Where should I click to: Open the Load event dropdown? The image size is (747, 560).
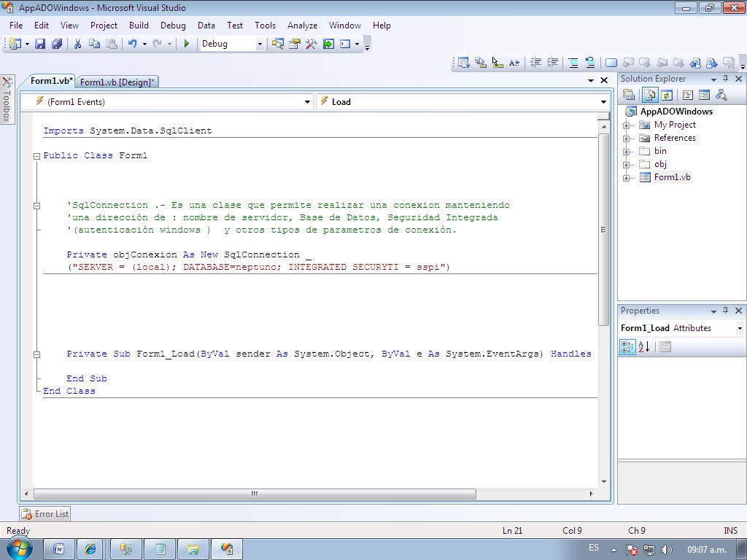pos(602,101)
